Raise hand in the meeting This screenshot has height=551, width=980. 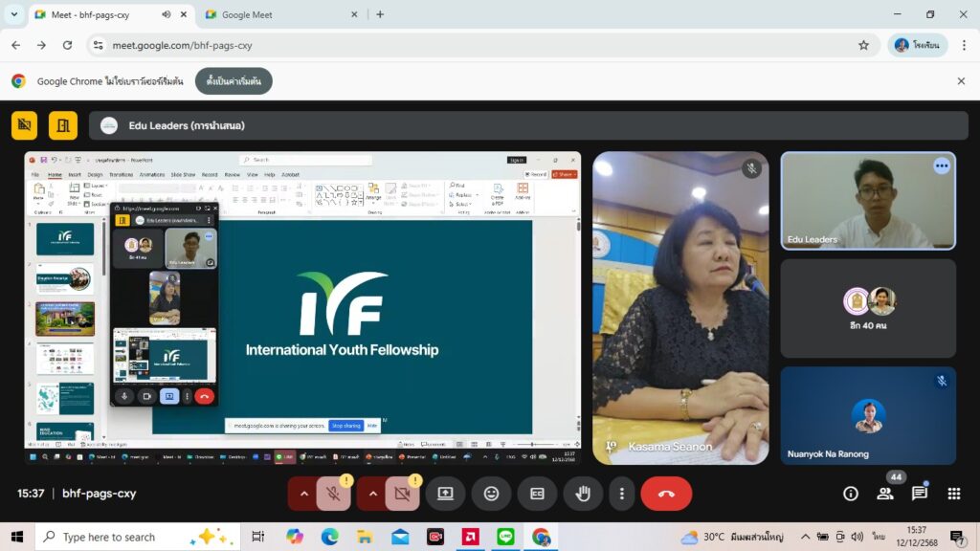coord(583,494)
